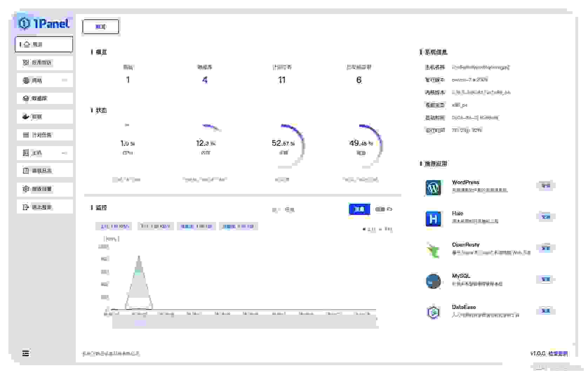The width and height of the screenshot is (588, 374).
Task: Click the OpenResty bird logo
Action: coord(433,250)
